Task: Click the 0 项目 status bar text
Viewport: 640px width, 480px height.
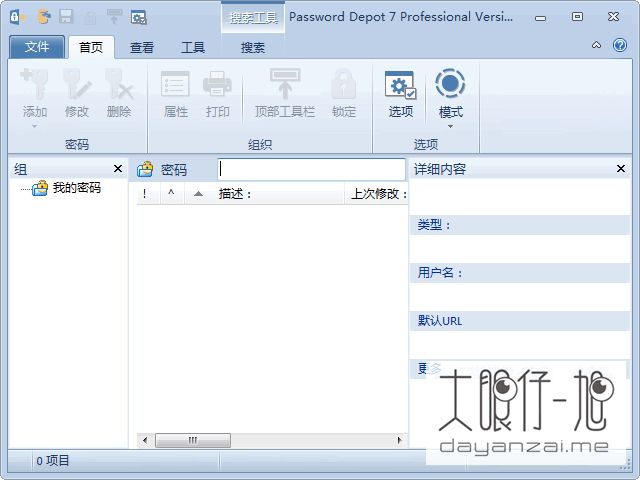Action: coord(53,461)
